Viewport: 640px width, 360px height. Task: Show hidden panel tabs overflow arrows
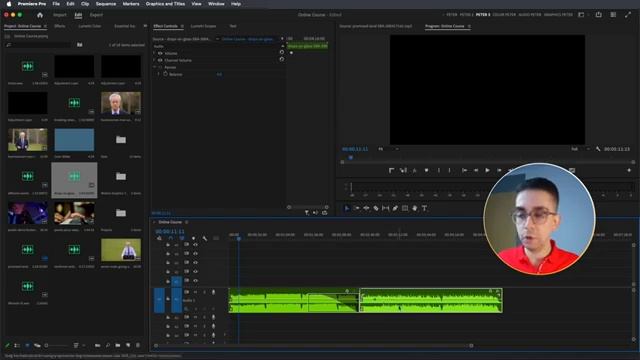click(x=145, y=26)
